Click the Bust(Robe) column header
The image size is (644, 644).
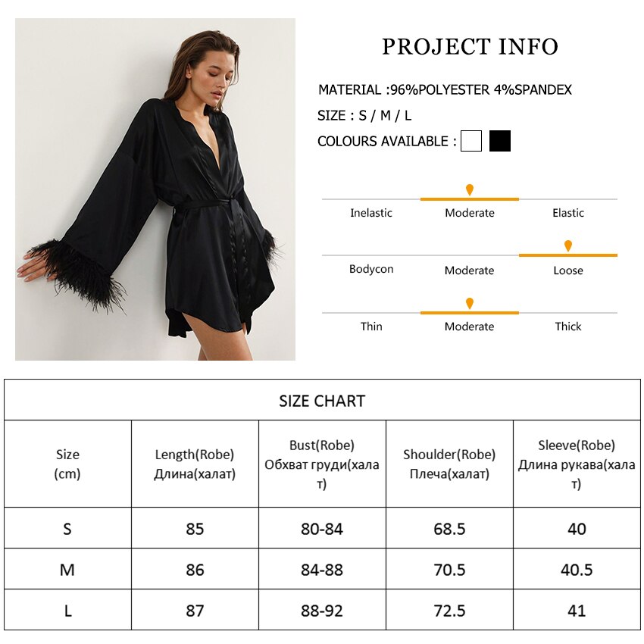click(x=322, y=464)
